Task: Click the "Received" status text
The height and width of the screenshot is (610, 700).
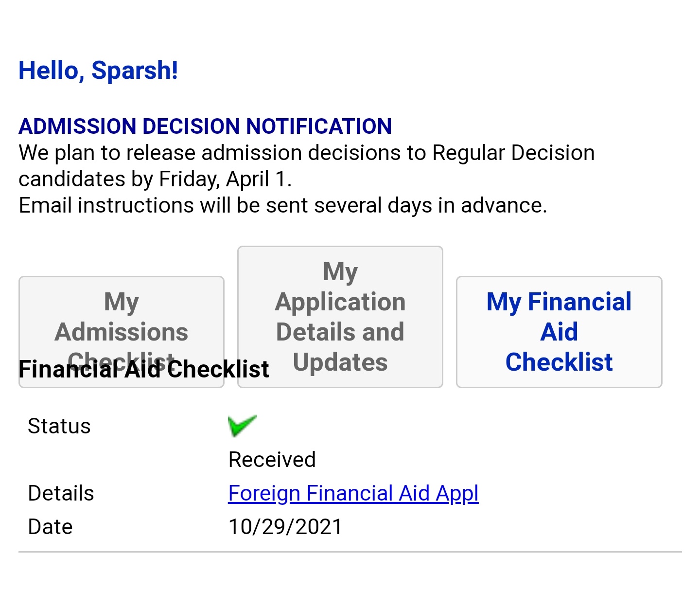Action: [x=272, y=460]
